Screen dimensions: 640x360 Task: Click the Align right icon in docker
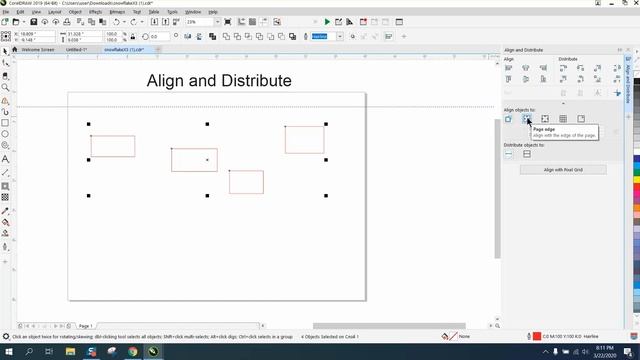coord(543,68)
